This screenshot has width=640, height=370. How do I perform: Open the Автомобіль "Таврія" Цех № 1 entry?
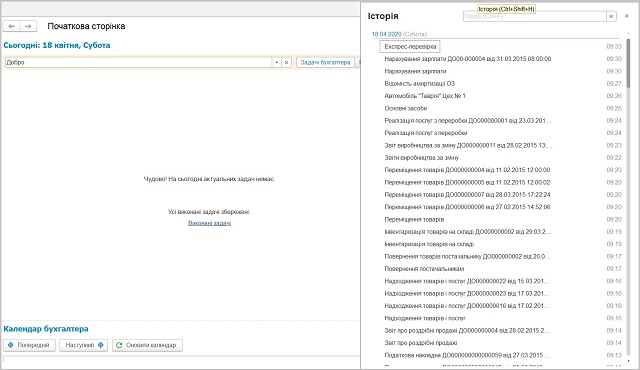tap(425, 96)
